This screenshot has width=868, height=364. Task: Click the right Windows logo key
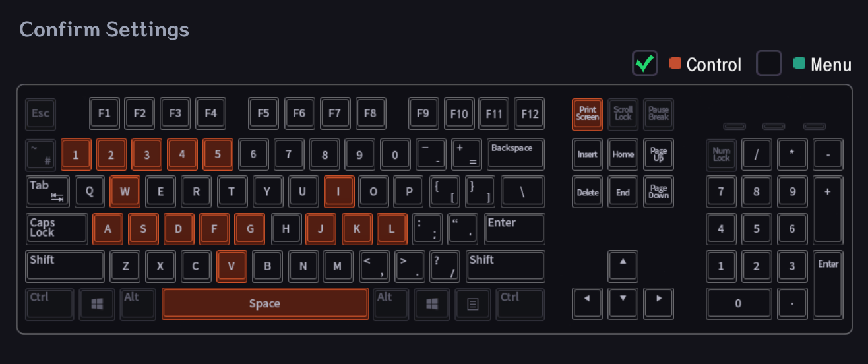pyautogui.click(x=432, y=304)
